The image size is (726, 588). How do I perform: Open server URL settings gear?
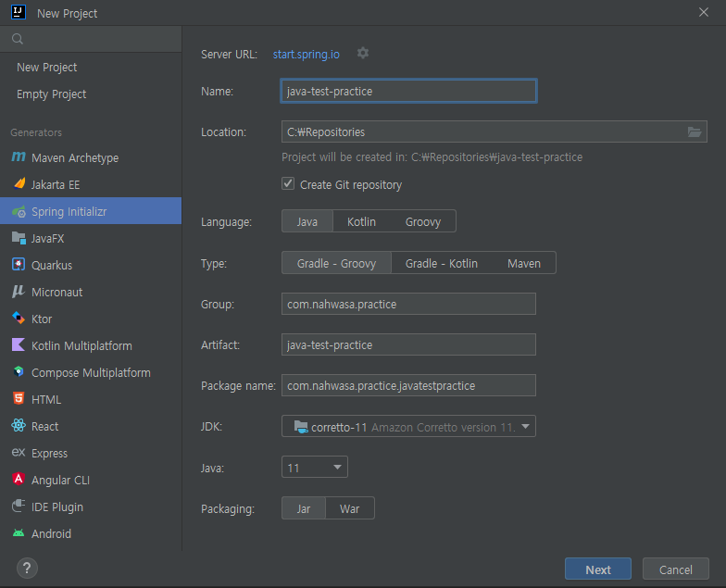[x=363, y=54]
